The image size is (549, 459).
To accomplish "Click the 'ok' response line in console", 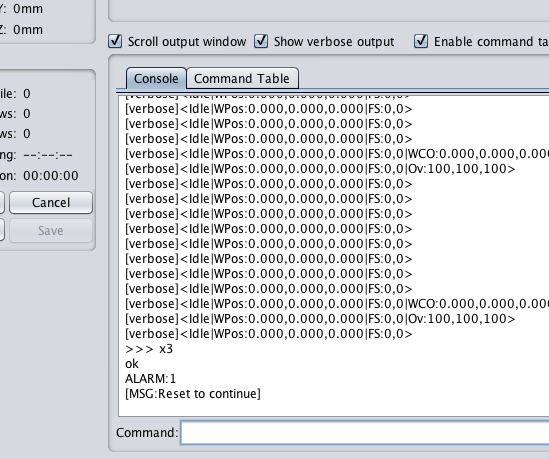I will pos(132,364).
